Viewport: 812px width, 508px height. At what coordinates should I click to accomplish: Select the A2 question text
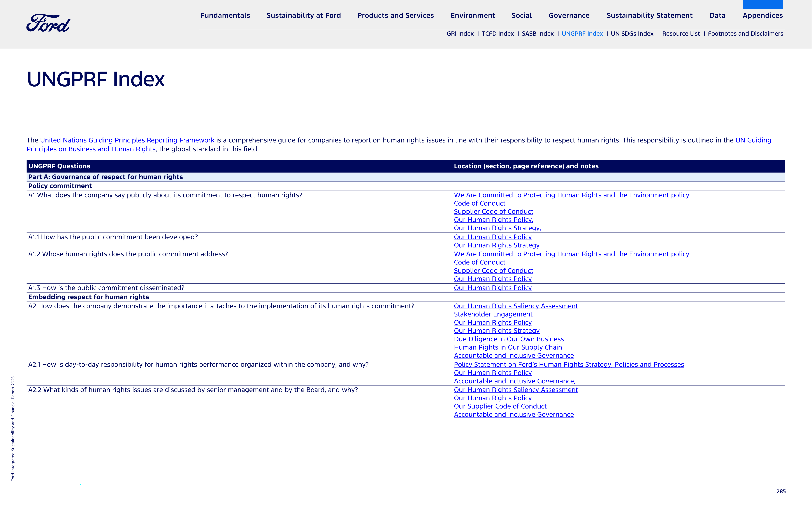point(221,306)
